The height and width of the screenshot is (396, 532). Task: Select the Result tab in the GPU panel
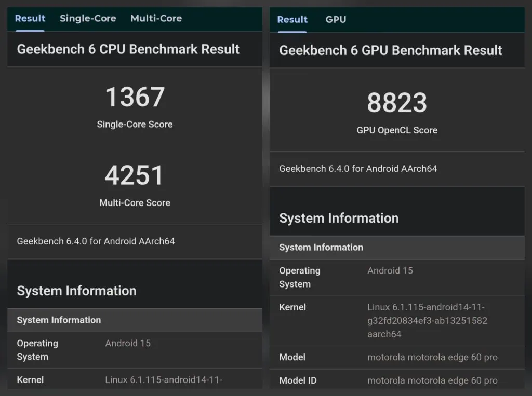click(292, 20)
